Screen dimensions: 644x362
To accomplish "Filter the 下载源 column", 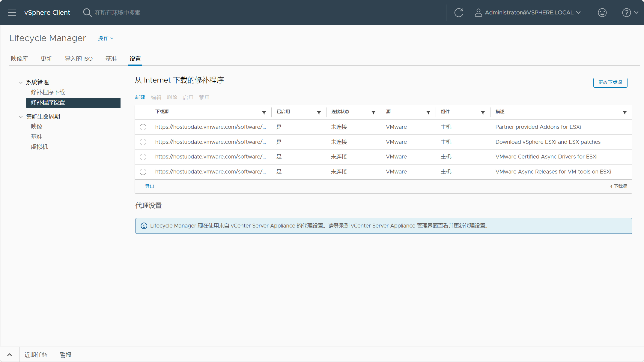I will (264, 113).
